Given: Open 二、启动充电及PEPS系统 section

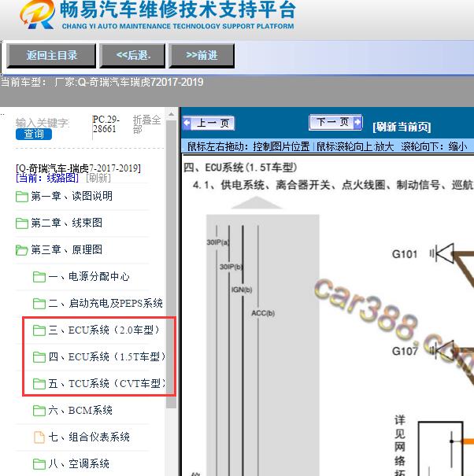Looking at the screenshot, I should [106, 303].
